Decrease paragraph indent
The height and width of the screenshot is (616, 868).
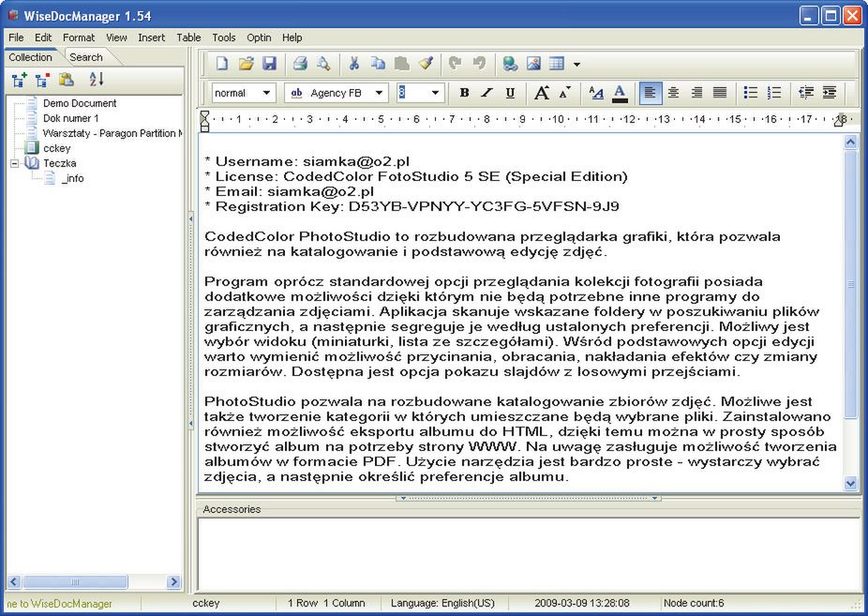[x=806, y=93]
